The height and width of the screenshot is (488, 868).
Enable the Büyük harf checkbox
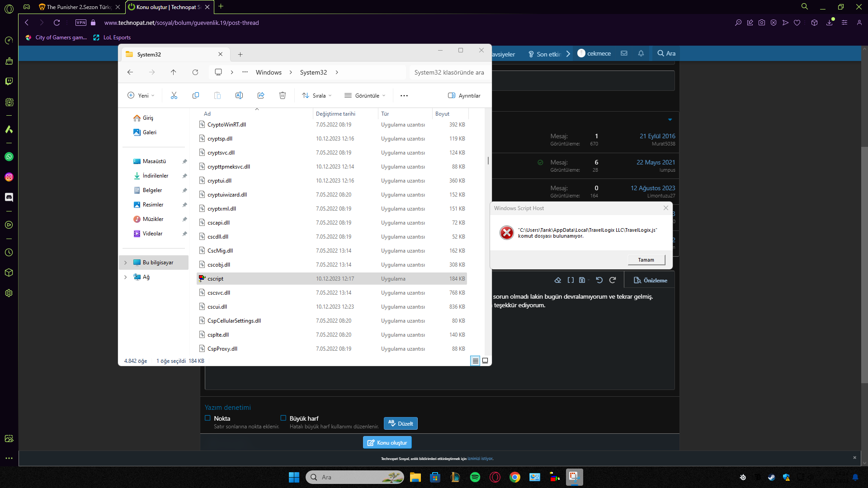coord(283,418)
